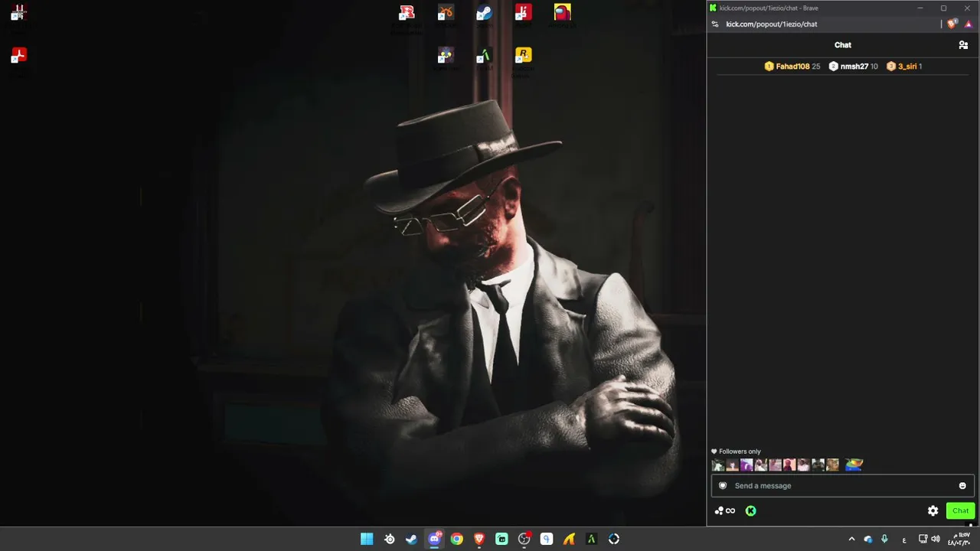Screen dimensions: 980x551
Task: Open the top-left desktop shortcut icon
Action: (x=19, y=13)
